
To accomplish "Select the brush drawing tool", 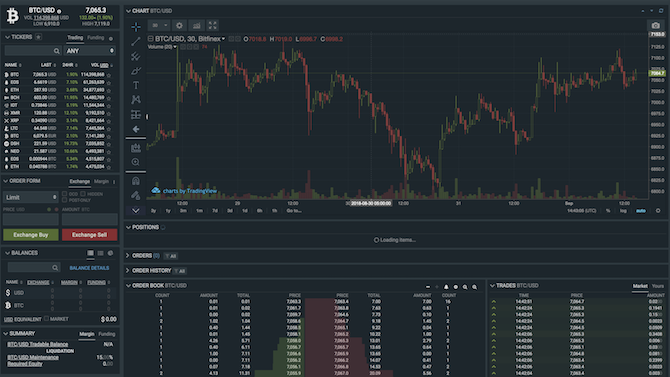I will coord(136,71).
